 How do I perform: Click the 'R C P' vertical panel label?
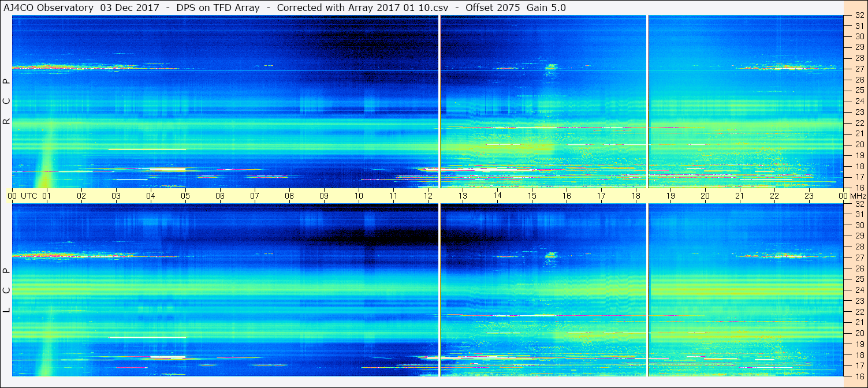[6, 101]
